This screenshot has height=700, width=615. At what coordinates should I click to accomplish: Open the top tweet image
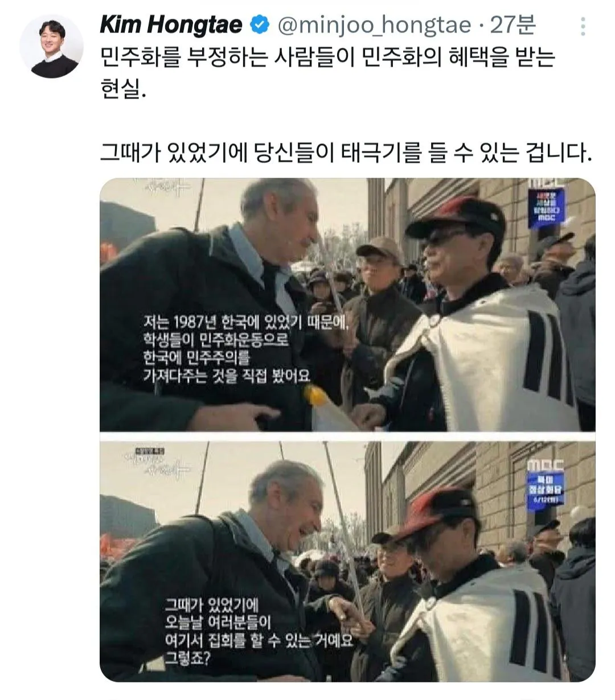(347, 304)
